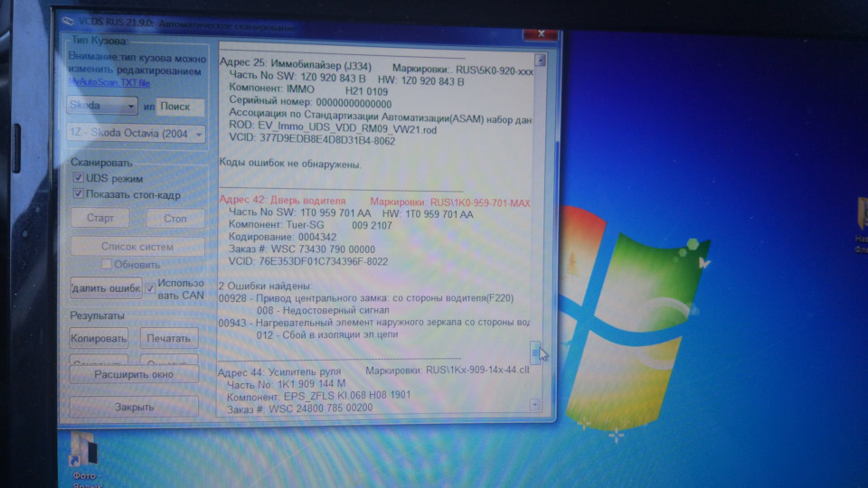The width and height of the screenshot is (868, 488).
Task: Select the 'Серийный номер: 00000000000000' line
Action: pyautogui.click(x=310, y=103)
